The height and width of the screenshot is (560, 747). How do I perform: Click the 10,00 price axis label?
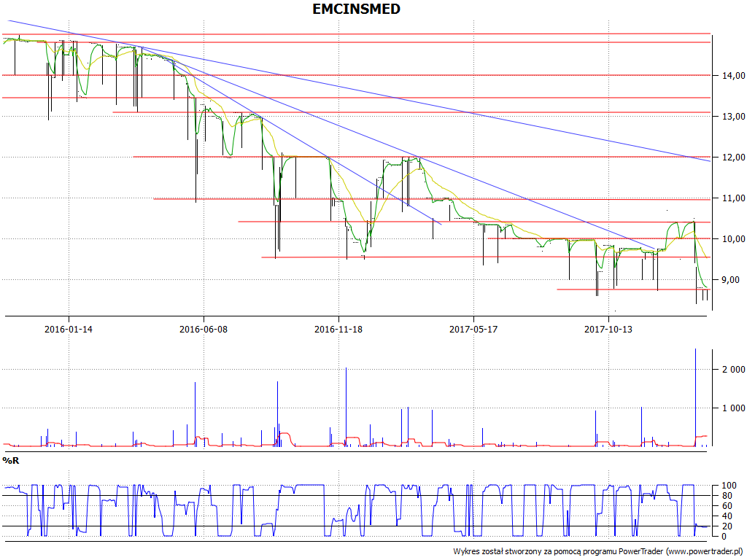click(x=734, y=239)
